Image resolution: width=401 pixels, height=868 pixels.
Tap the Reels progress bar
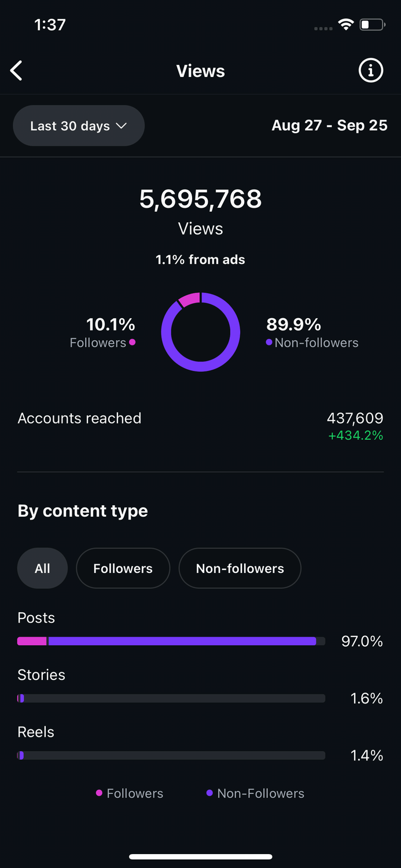[171, 755]
